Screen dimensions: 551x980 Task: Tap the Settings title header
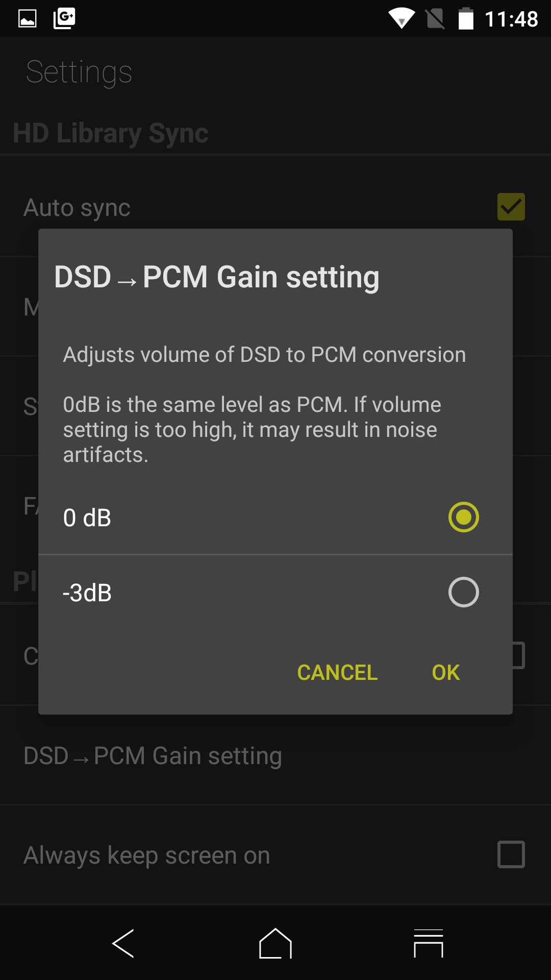click(x=79, y=72)
